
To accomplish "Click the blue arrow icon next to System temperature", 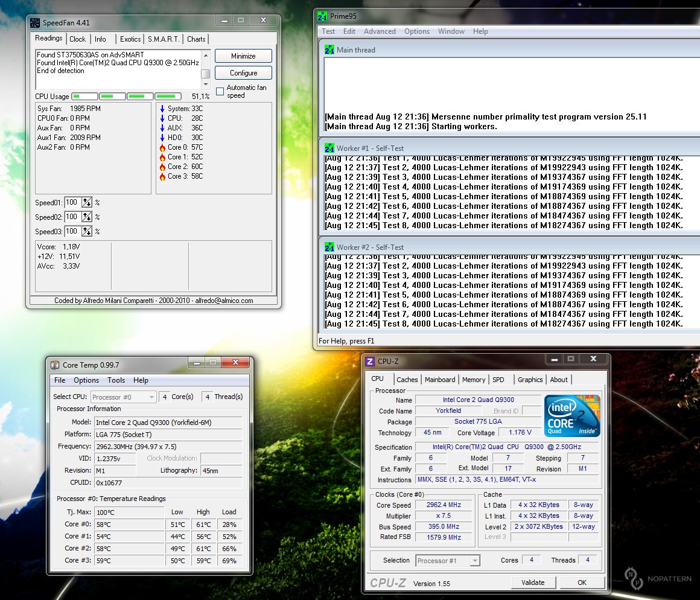I will pos(162,109).
